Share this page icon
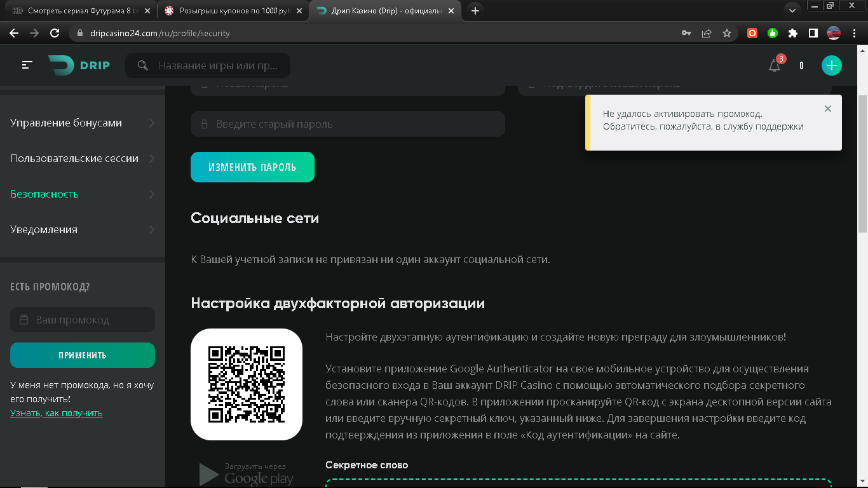This screenshot has width=868, height=488. 707,33
